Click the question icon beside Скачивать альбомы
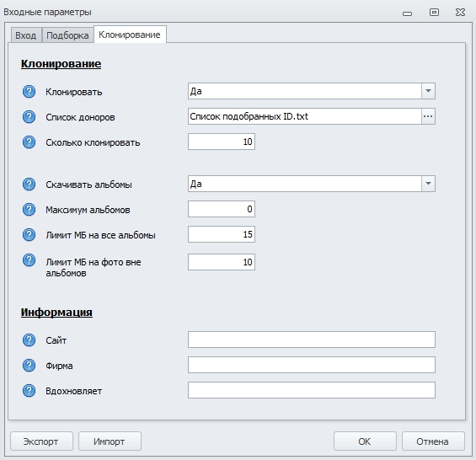Viewport: 476px width, 460px height. 29,184
